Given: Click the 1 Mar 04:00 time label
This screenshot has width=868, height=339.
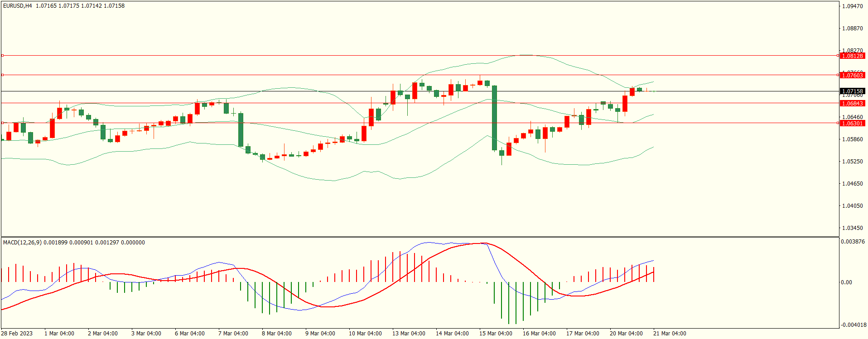Looking at the screenshot, I should click(59, 334).
